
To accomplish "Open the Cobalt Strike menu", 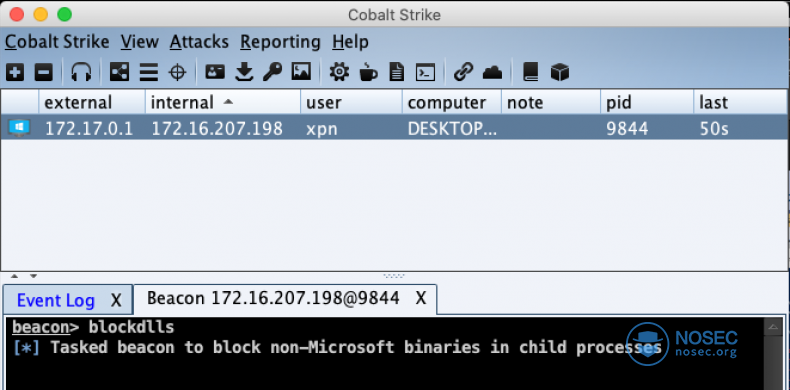I will [x=57, y=42].
